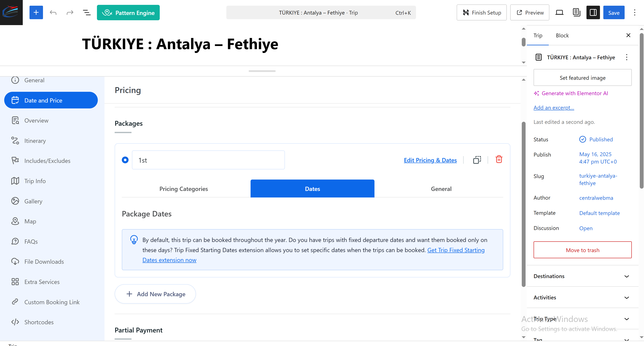
Task: Click Move to trash
Action: pyautogui.click(x=582, y=250)
